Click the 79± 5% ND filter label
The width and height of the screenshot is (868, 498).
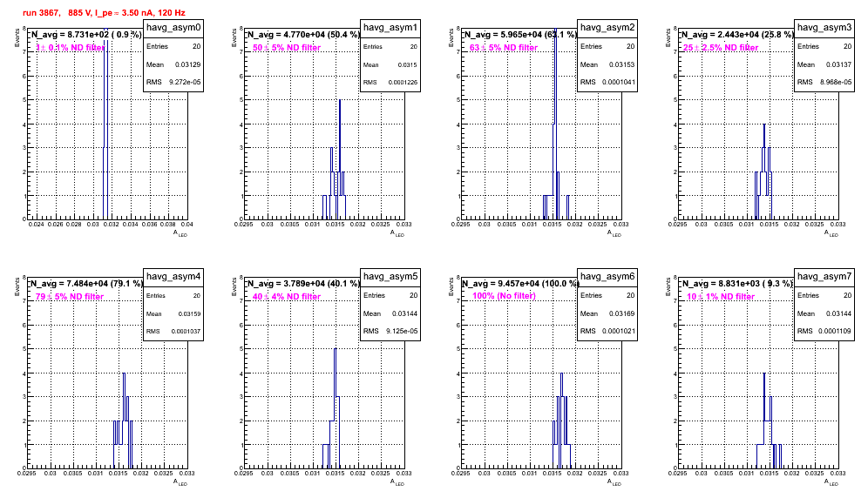70,297
